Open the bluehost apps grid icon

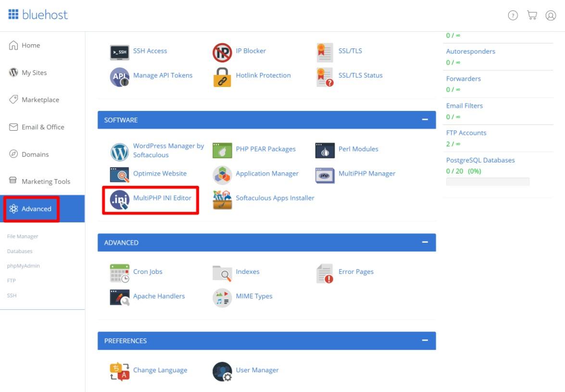13,14
